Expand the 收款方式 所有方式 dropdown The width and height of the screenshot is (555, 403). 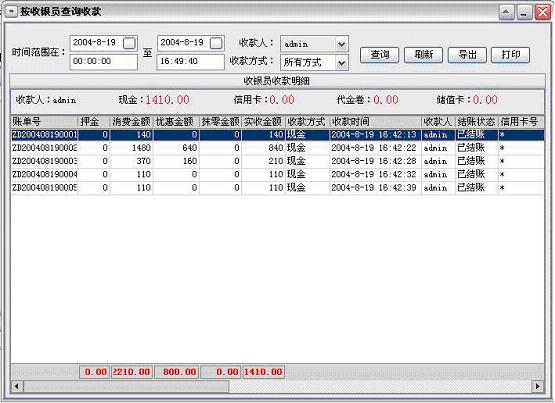point(341,63)
